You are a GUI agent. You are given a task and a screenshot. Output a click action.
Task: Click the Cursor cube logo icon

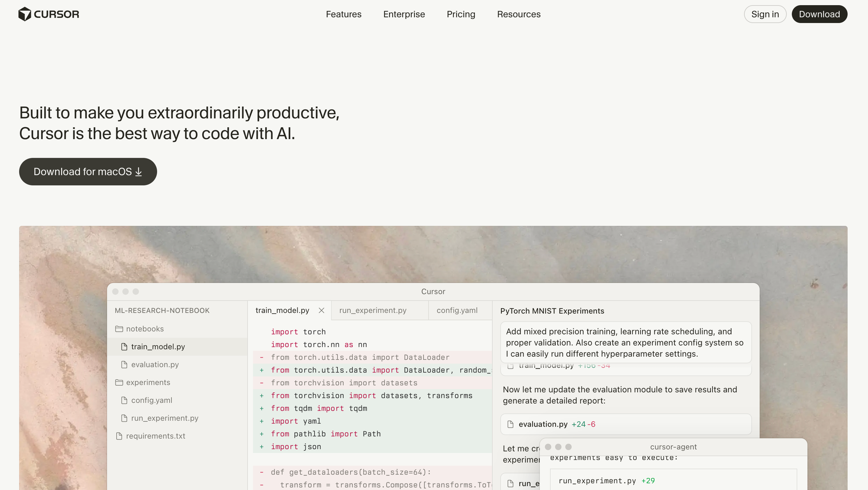click(25, 14)
